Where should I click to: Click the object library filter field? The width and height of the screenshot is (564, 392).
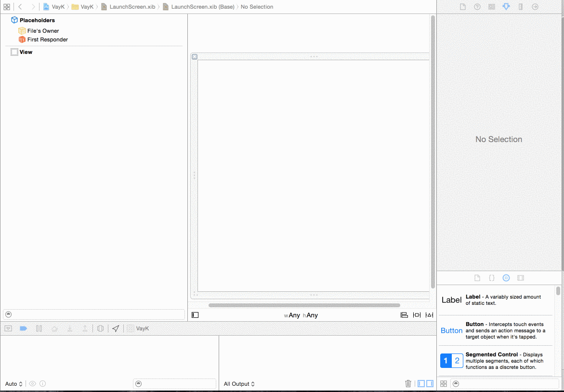(x=502, y=384)
